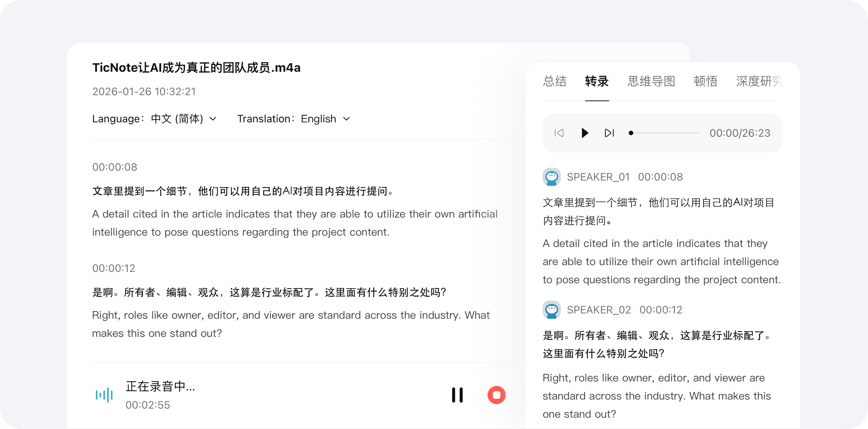Click the audio progress slider handle

[x=631, y=133]
